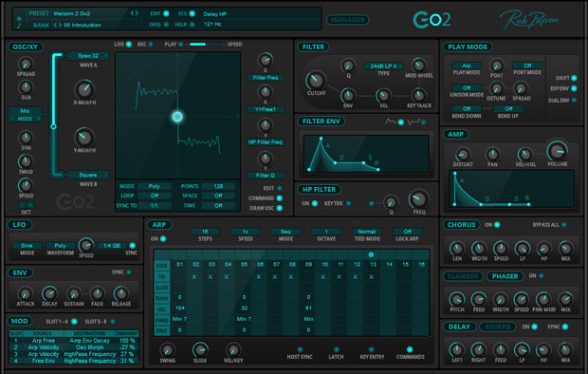The height and width of the screenshot is (374, 588).
Task: Enable the arpeggiator Latch toggle
Action: [x=337, y=349]
